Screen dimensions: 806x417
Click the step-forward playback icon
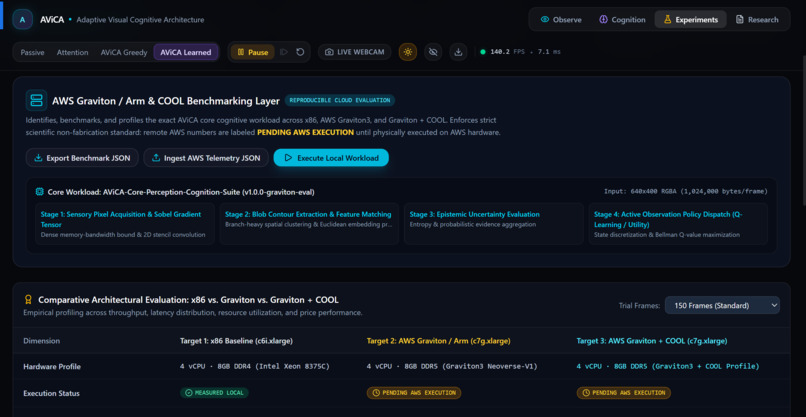[x=284, y=52]
